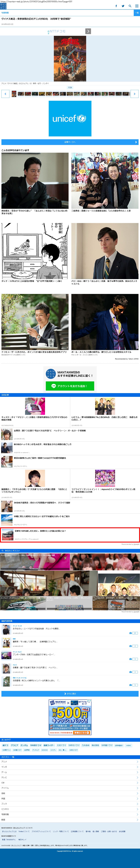The width and height of the screenshot is (140, 868).
Task: Select the グラビア tag
Action: tap(15, 745)
